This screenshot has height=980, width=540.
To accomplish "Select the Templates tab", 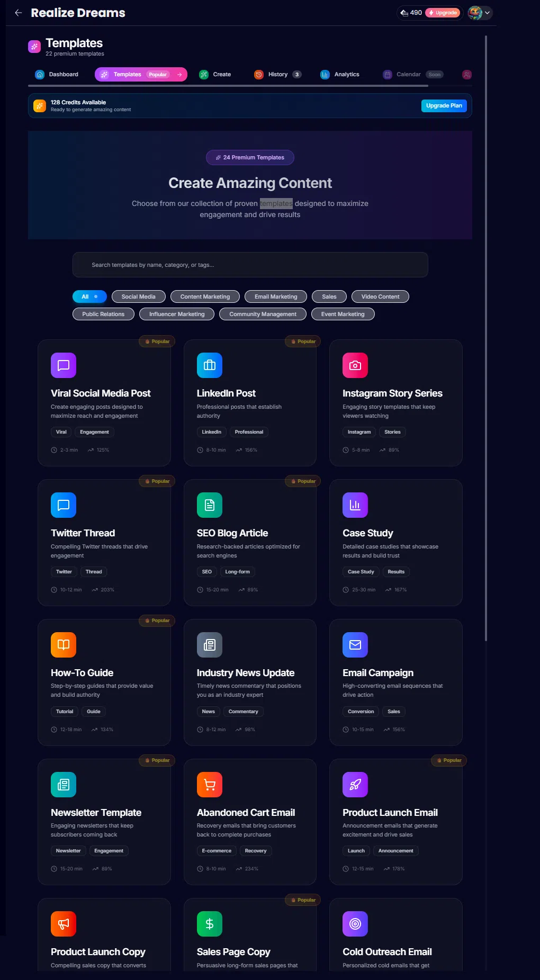I will [x=141, y=75].
